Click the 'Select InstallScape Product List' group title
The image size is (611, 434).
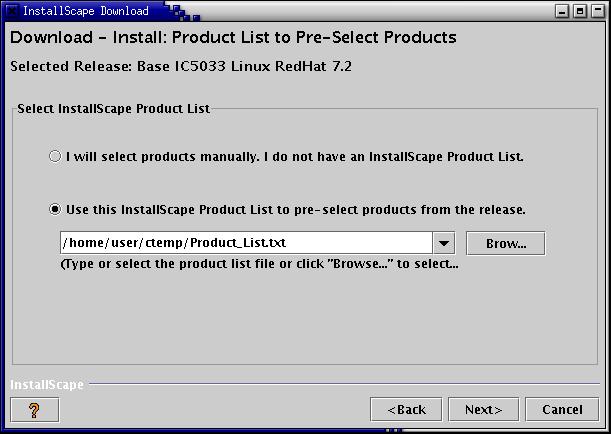pyautogui.click(x=114, y=108)
